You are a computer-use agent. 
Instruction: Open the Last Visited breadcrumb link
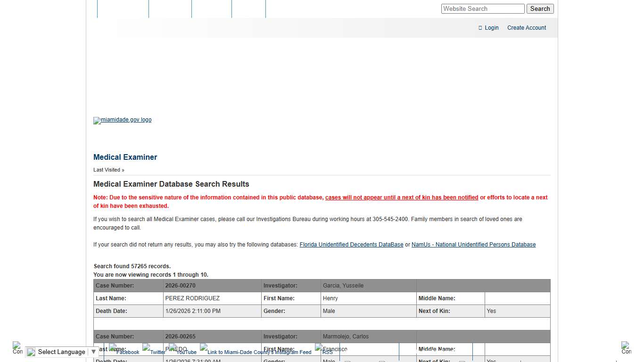tap(106, 170)
